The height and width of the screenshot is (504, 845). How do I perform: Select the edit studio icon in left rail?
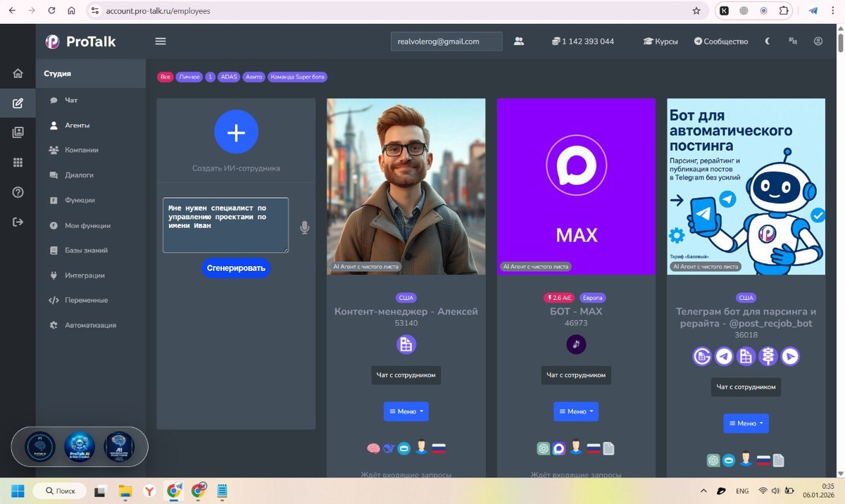(x=18, y=103)
